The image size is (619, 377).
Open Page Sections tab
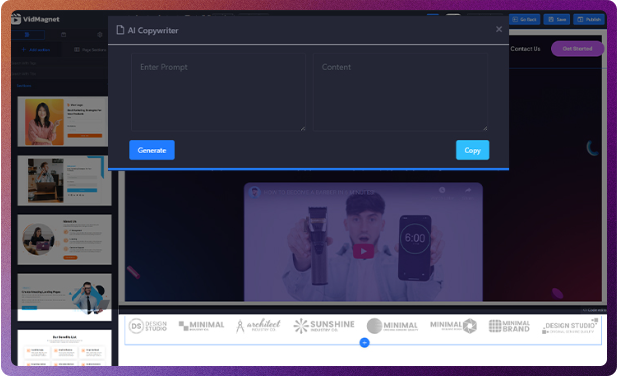click(90, 50)
